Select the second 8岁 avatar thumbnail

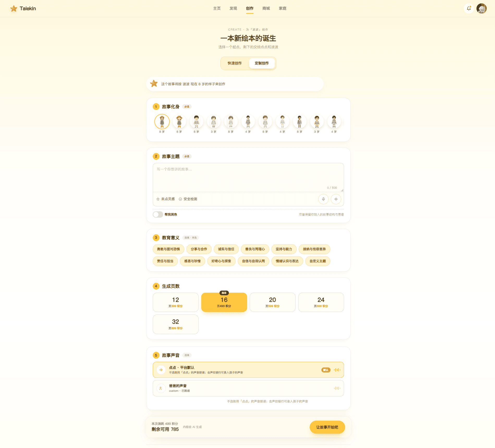(x=179, y=122)
